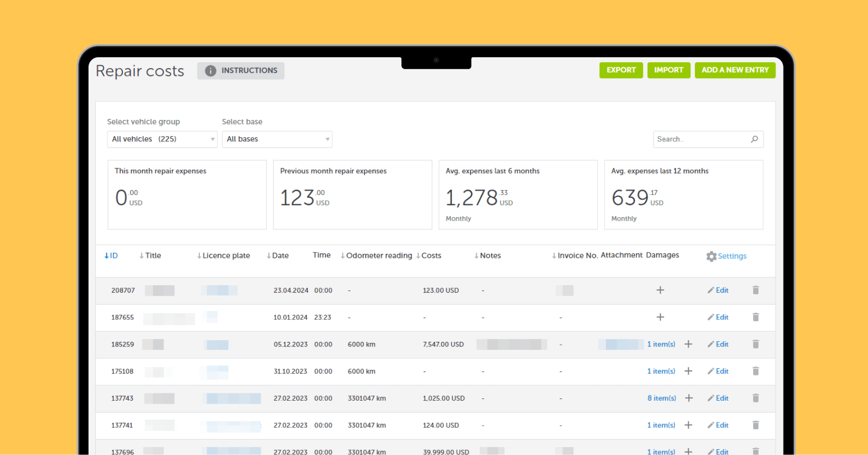Sort entries by Date column
Viewport: 868px width, 455px height.
(x=279, y=256)
